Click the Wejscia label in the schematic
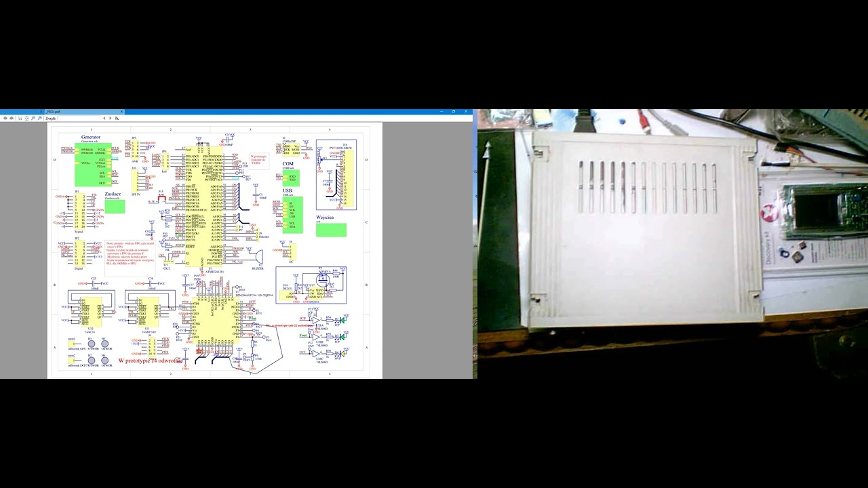 (x=324, y=218)
